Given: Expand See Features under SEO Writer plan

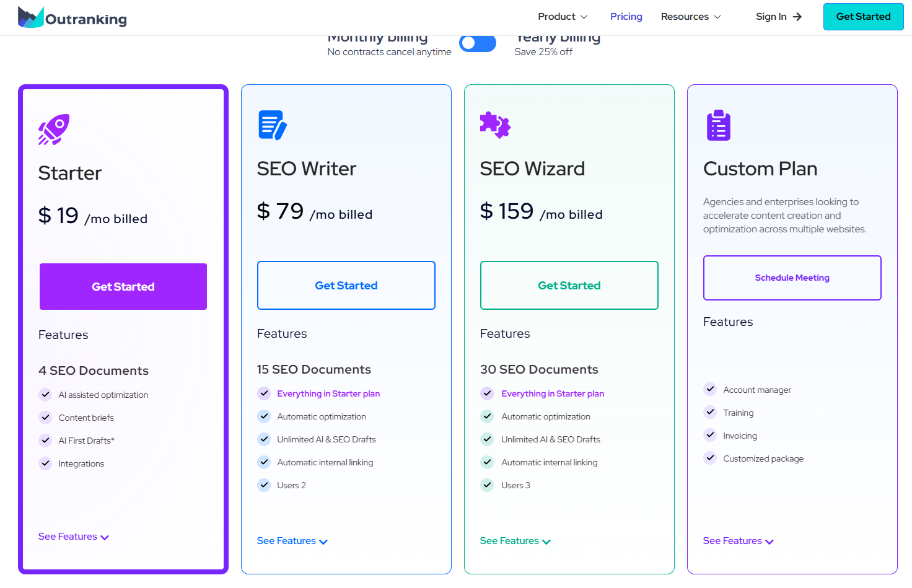Looking at the screenshot, I should tap(292, 541).
